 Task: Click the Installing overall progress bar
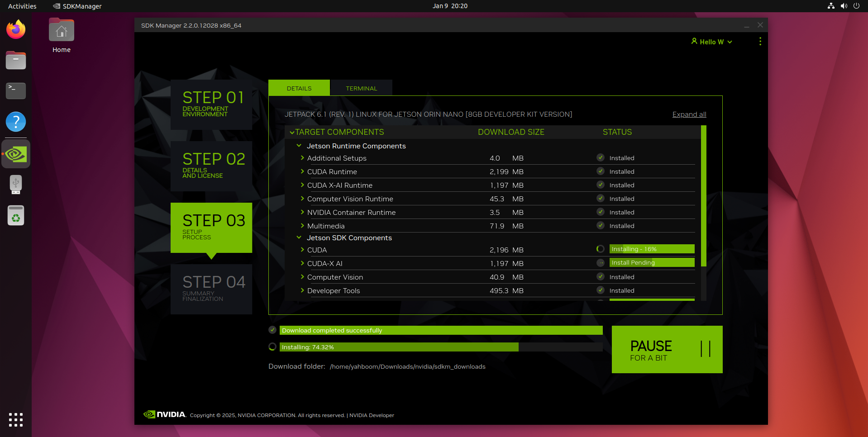pos(441,347)
